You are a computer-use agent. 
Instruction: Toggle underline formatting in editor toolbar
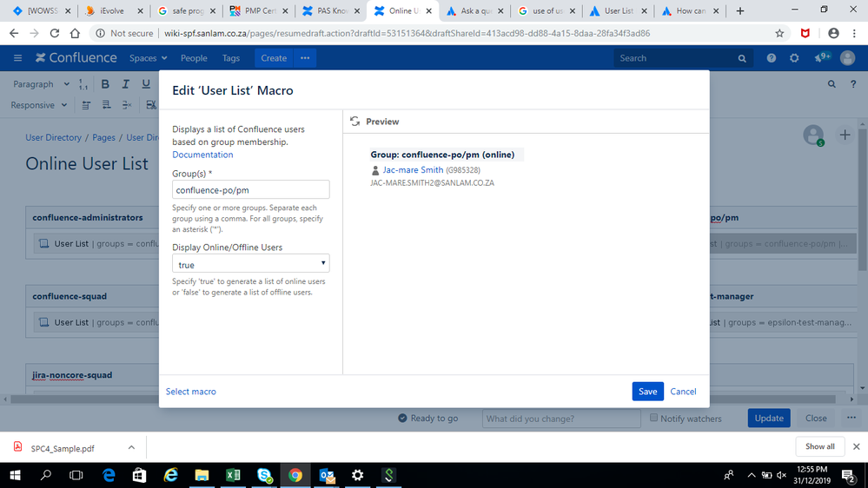(x=146, y=84)
